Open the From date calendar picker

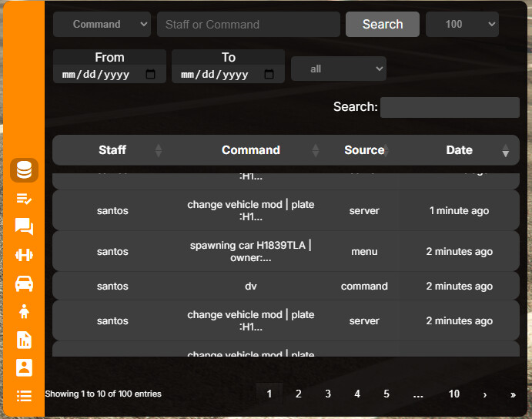click(150, 75)
